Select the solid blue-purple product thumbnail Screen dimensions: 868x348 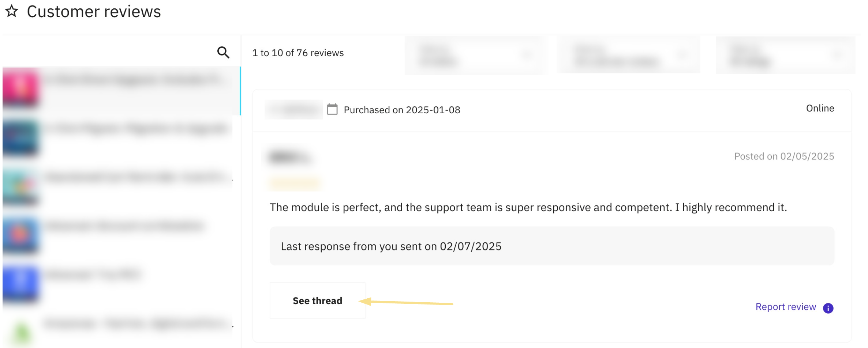click(x=20, y=284)
